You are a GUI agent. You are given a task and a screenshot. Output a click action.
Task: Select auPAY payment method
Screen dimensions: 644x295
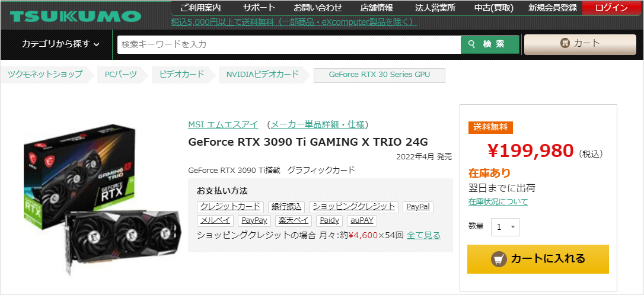coord(362,221)
